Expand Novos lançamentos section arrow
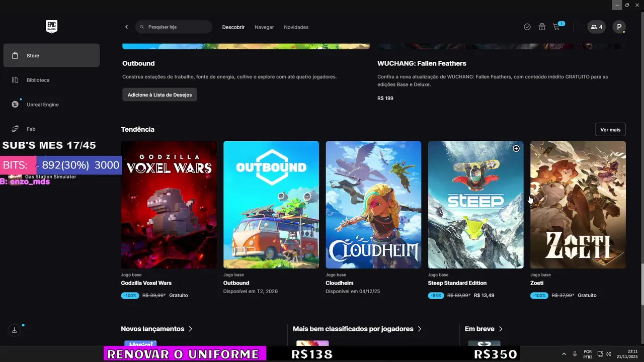The height and width of the screenshot is (362, 644). [190, 329]
